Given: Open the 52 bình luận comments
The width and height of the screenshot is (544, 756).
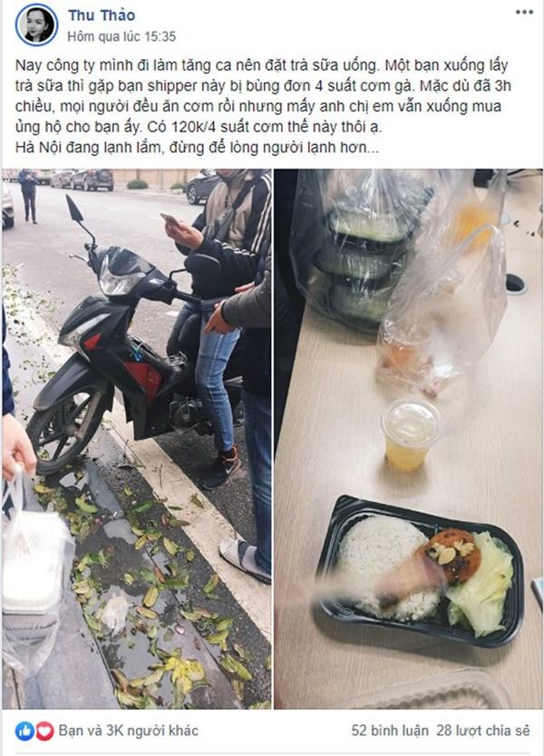Looking at the screenshot, I should tap(390, 731).
